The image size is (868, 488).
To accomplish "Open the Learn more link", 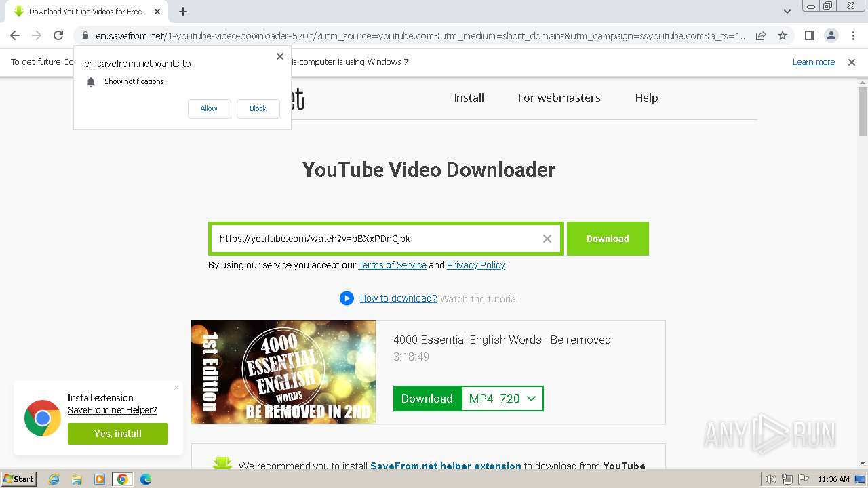I will 814,62.
